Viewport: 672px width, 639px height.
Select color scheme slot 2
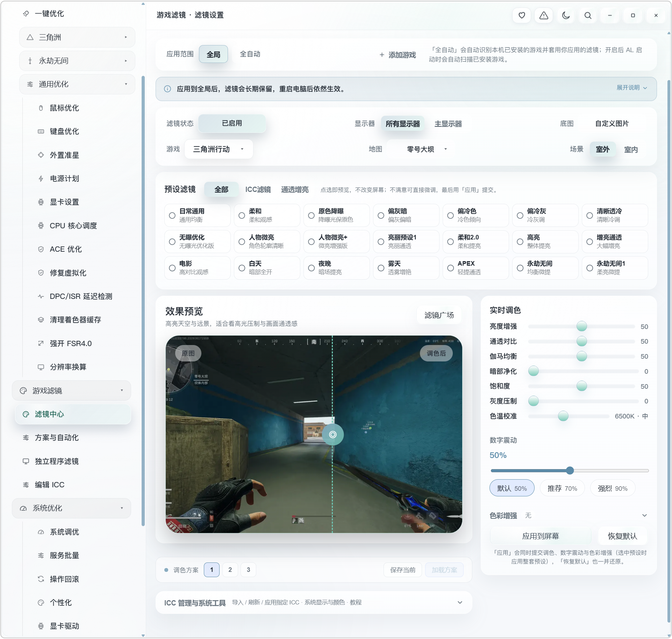(x=230, y=570)
